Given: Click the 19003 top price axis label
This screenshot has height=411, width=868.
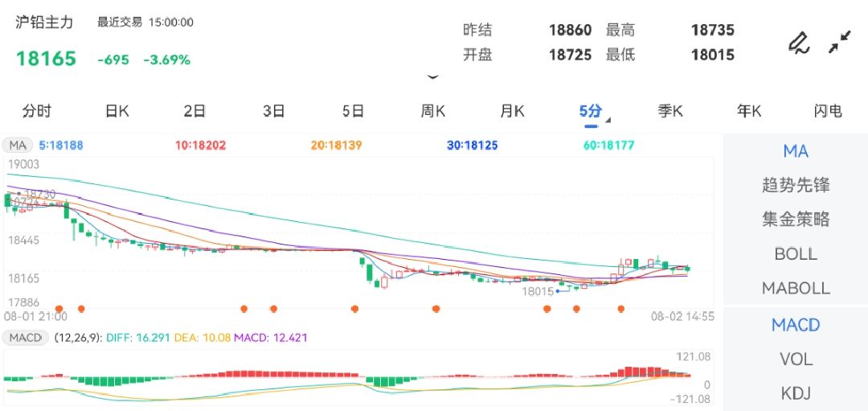Looking at the screenshot, I should 24,164.
